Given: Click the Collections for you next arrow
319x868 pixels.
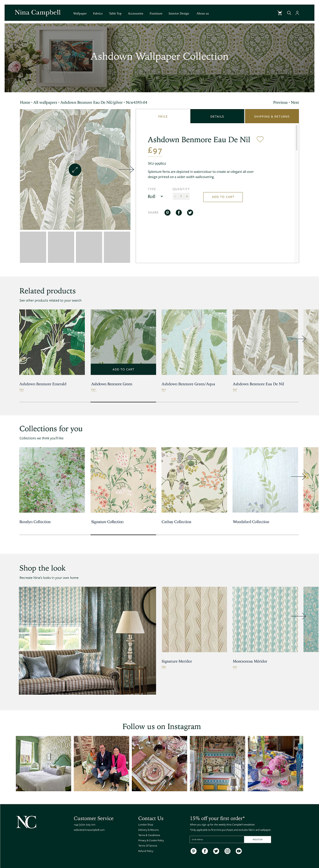Looking at the screenshot, I should pos(298,477).
